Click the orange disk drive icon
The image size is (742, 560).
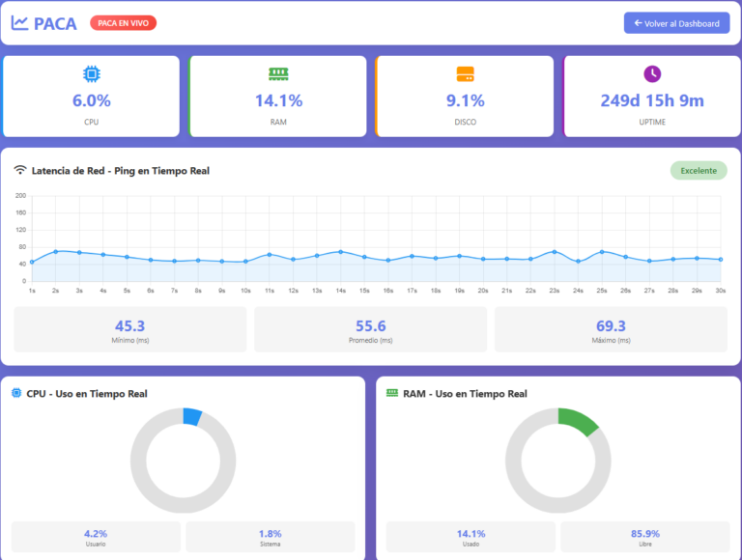click(465, 74)
